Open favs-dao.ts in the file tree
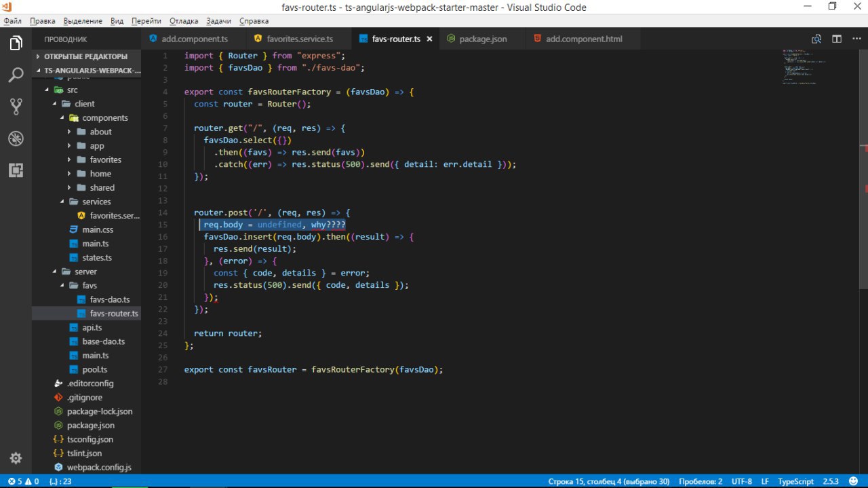The width and height of the screenshot is (868, 488). (x=109, y=299)
